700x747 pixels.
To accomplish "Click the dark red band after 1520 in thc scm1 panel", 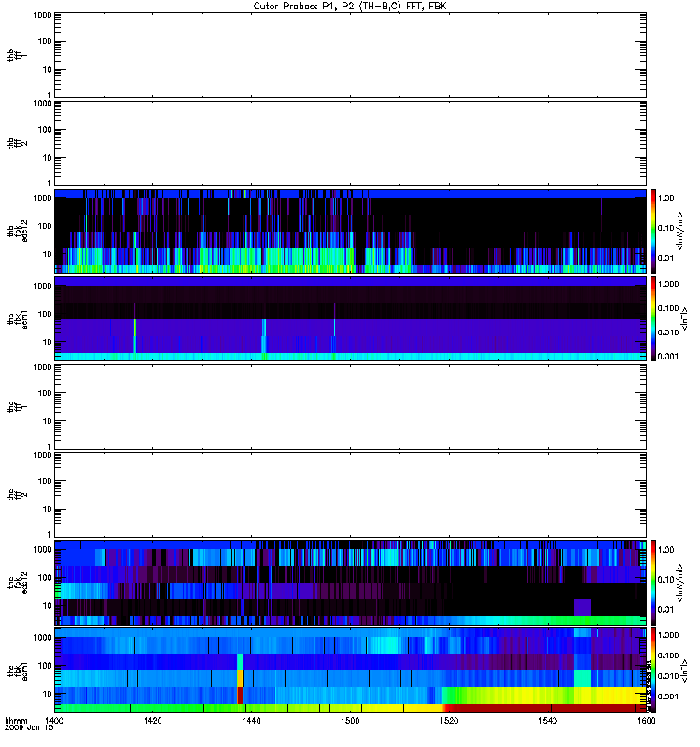I will [x=544, y=709].
